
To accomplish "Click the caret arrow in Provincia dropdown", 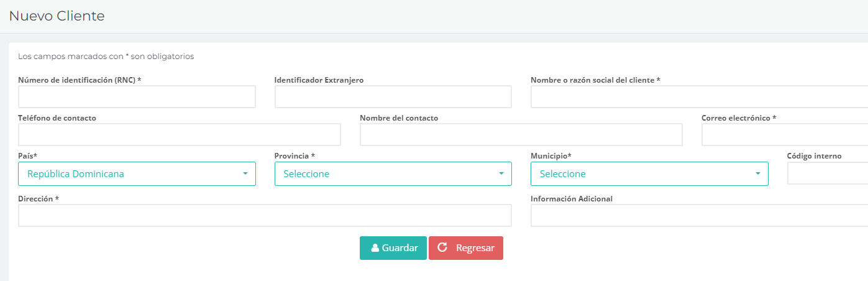I will tap(501, 173).
